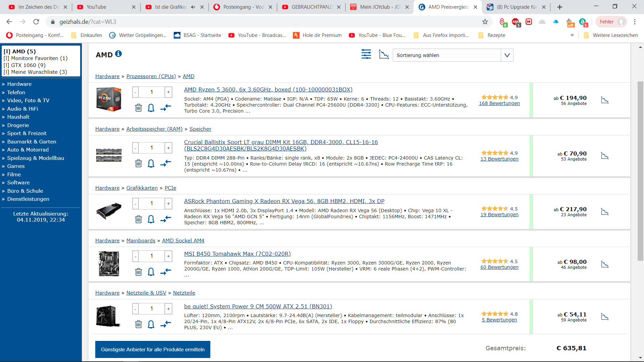Image resolution: width=644 pixels, height=362 pixels.
Task: Decrease be quiet! PSU quantity with minus
Action: tap(136, 309)
